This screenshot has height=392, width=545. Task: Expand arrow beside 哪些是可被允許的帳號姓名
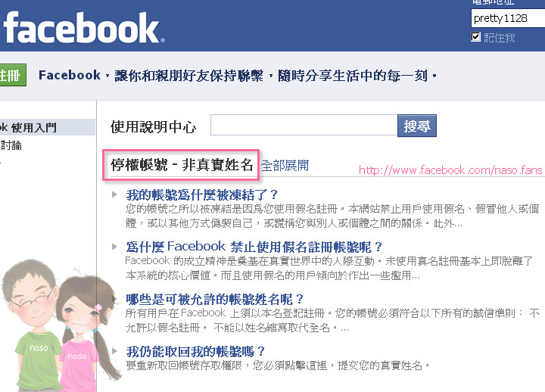pyautogui.click(x=114, y=298)
